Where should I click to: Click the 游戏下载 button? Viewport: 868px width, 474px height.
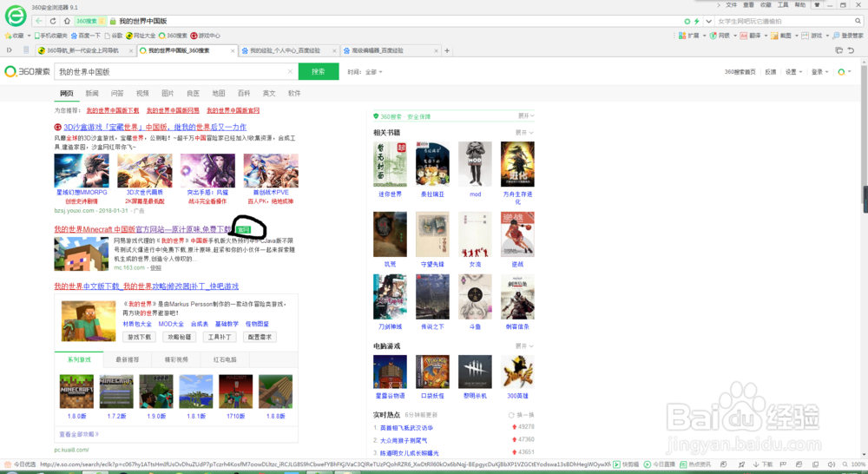pyautogui.click(x=139, y=337)
